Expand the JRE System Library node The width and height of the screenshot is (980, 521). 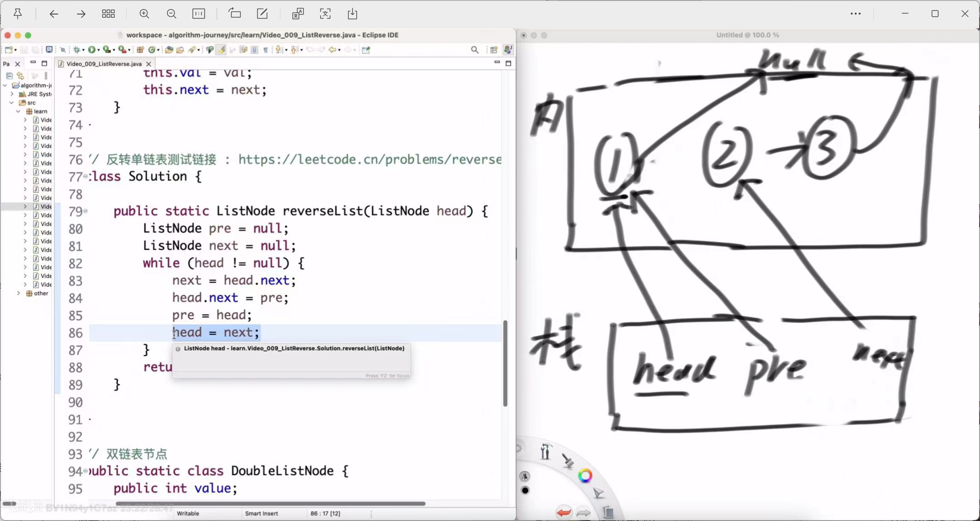12,94
